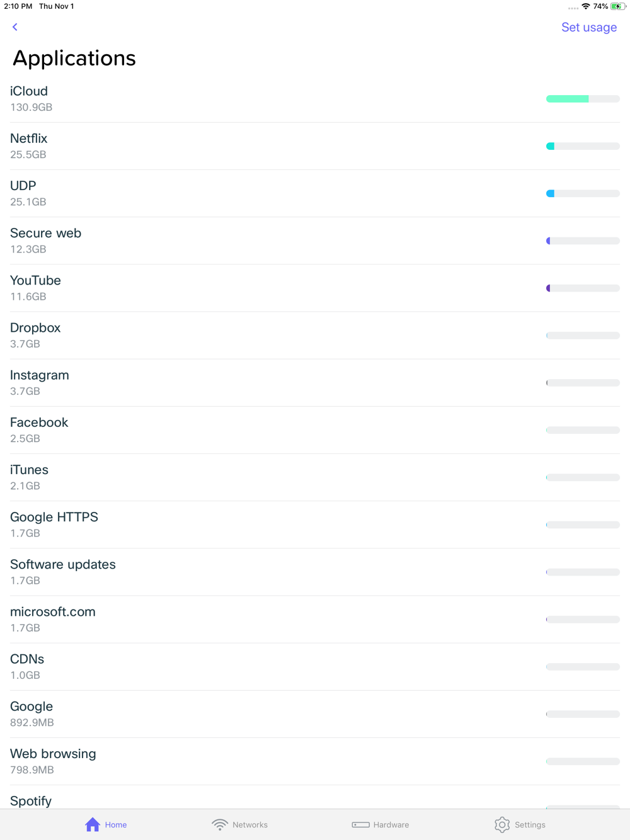Open the Settings tab label

(530, 825)
